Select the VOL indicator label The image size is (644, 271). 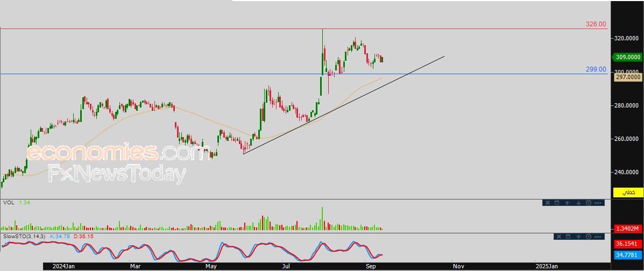8,202
